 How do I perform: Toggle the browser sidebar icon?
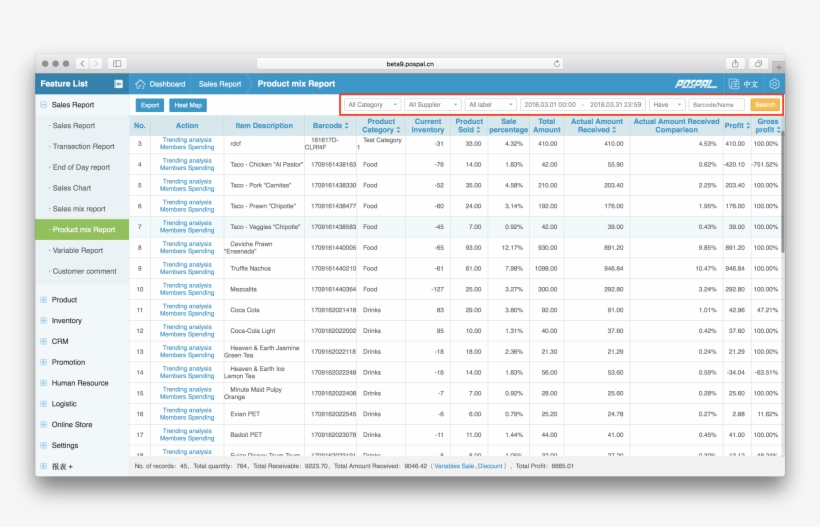117,64
